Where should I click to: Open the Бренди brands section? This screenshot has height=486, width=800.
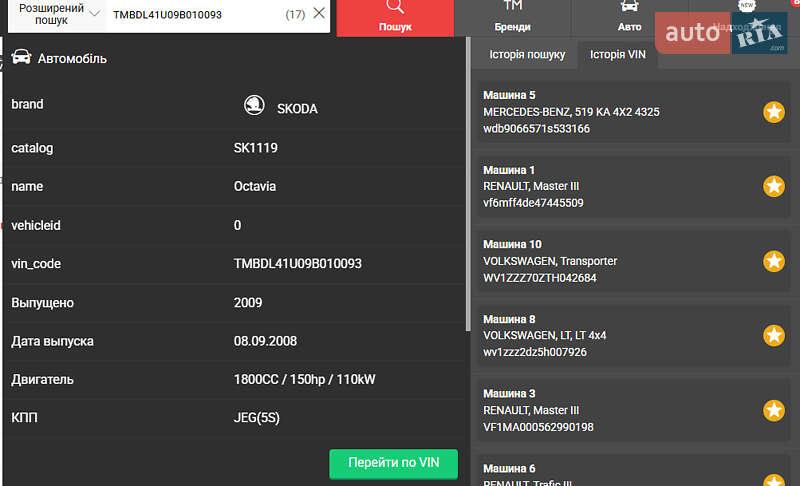(x=513, y=18)
